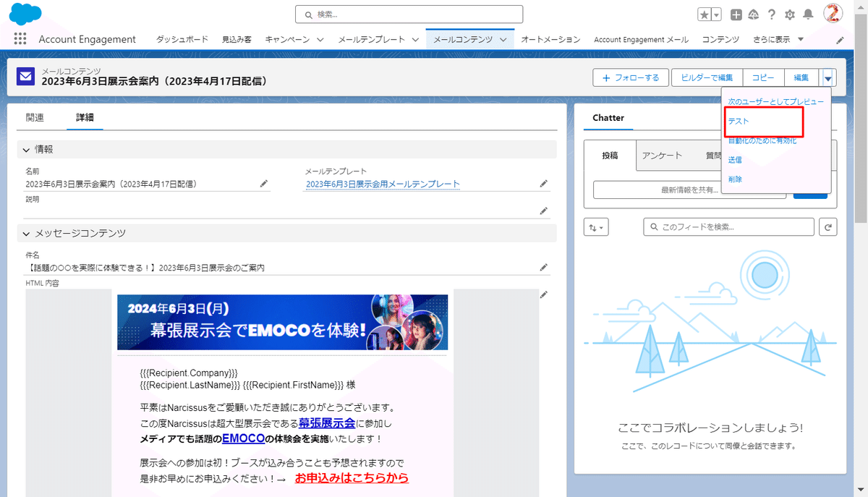Edit the 件名 field pencil icon
The height and width of the screenshot is (497, 868).
[543, 268]
